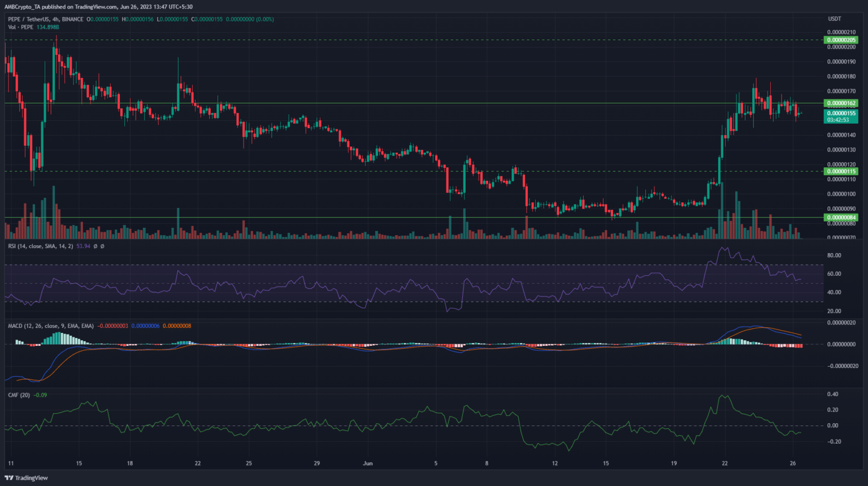Click the orange MACD signal value 0.00000008
Viewport: 868px width, 486px height.
coord(177,326)
